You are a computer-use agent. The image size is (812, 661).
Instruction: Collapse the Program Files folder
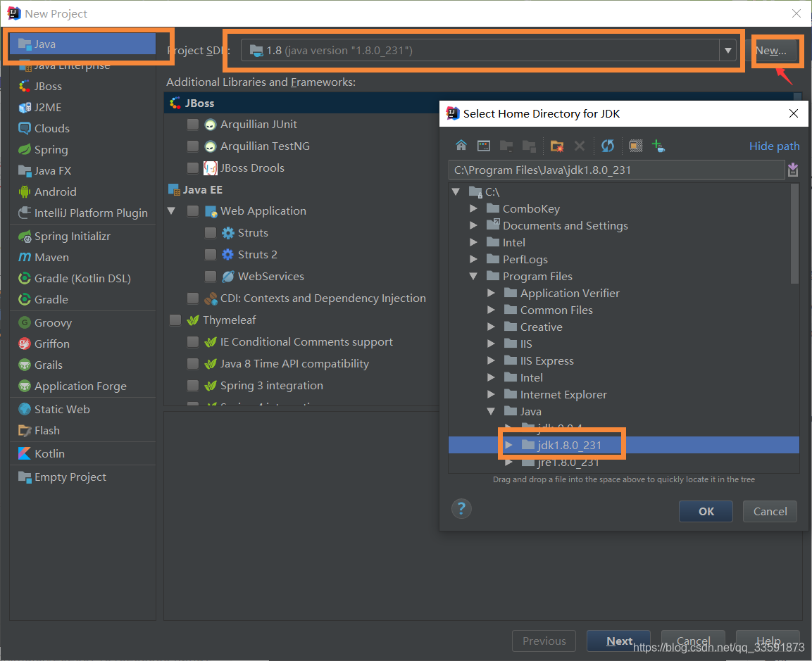point(473,276)
